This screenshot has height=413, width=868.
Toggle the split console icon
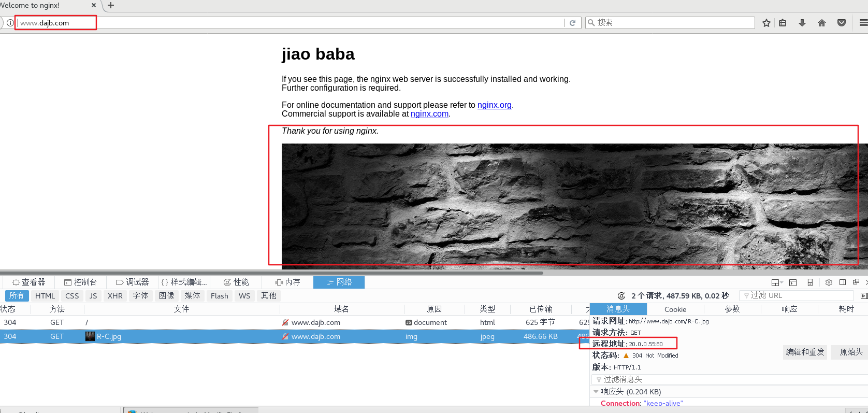tap(793, 282)
